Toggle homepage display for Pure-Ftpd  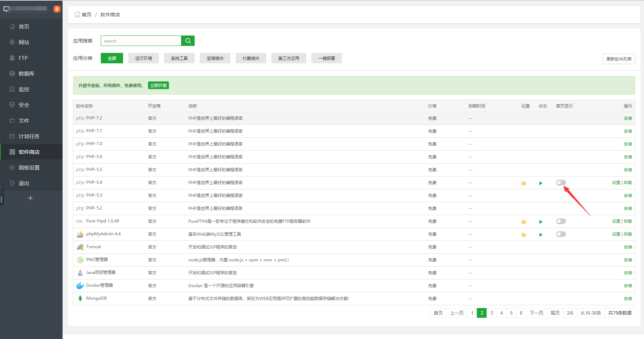[561, 221]
